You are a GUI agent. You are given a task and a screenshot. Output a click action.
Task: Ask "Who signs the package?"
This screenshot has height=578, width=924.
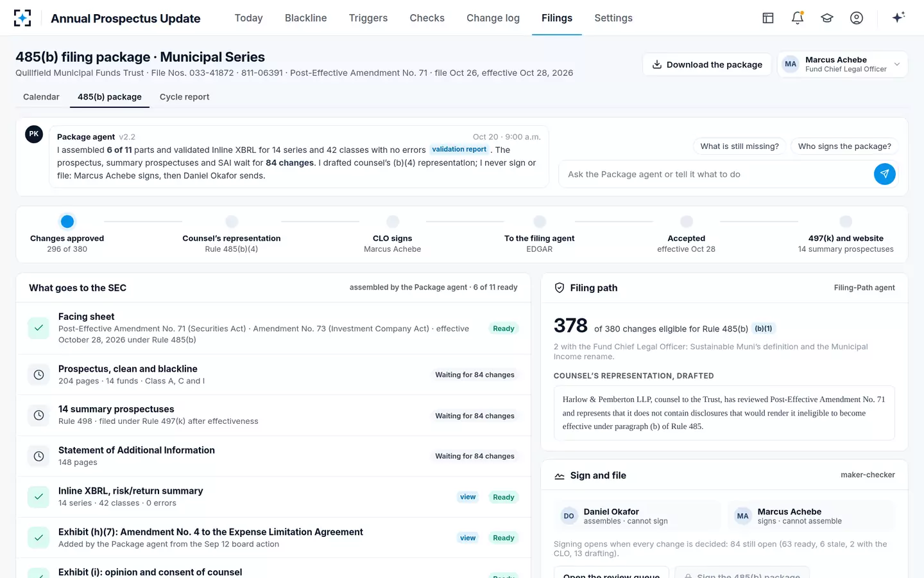point(844,146)
